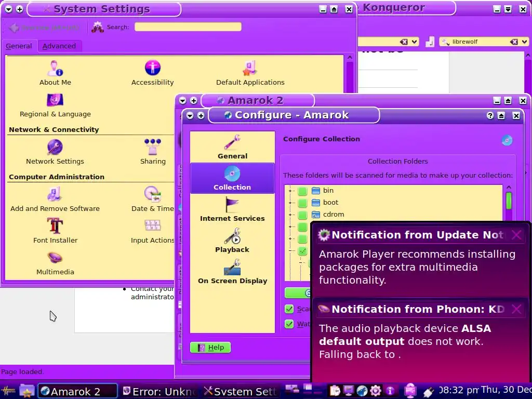Dismiss the Phonon notification

tap(516, 309)
